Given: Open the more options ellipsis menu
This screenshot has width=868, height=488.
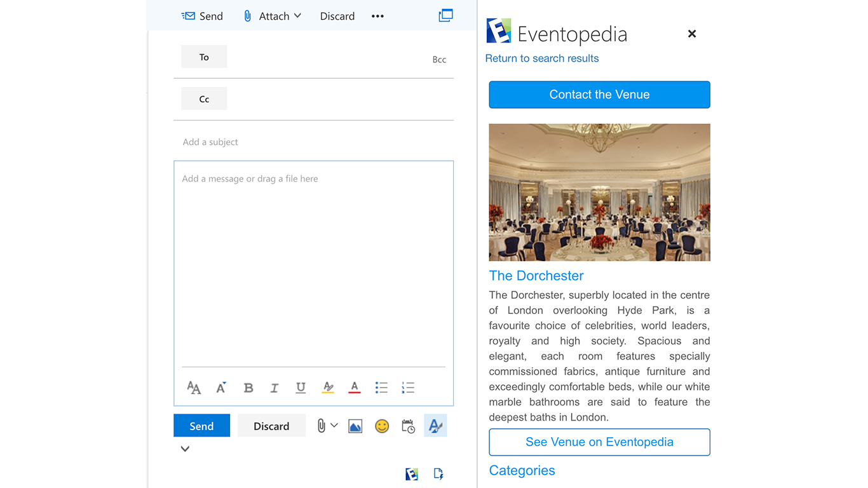Looking at the screenshot, I should (x=377, y=16).
